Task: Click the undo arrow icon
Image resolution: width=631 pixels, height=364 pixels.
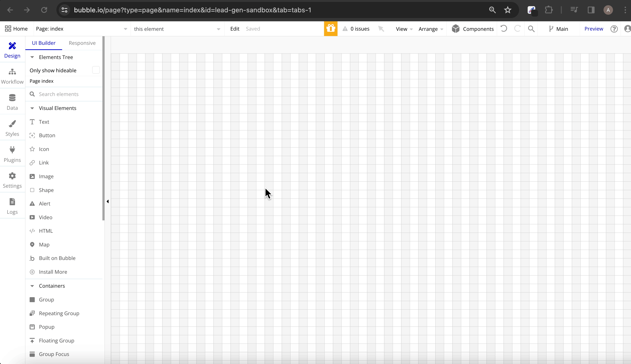Action: tap(504, 29)
